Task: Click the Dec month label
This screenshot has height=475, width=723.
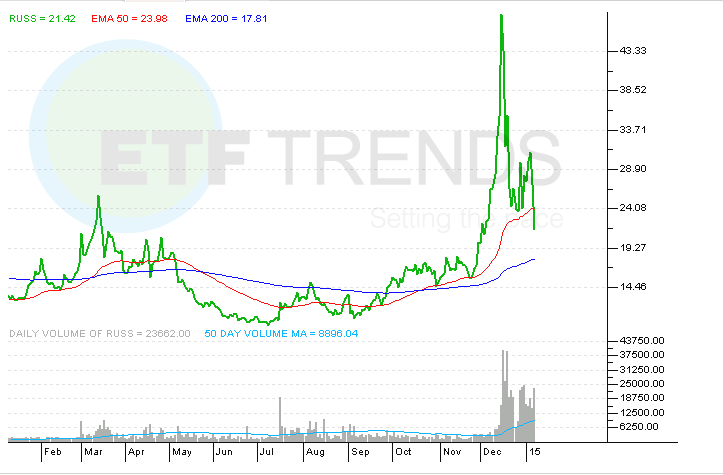Action: click(x=492, y=452)
